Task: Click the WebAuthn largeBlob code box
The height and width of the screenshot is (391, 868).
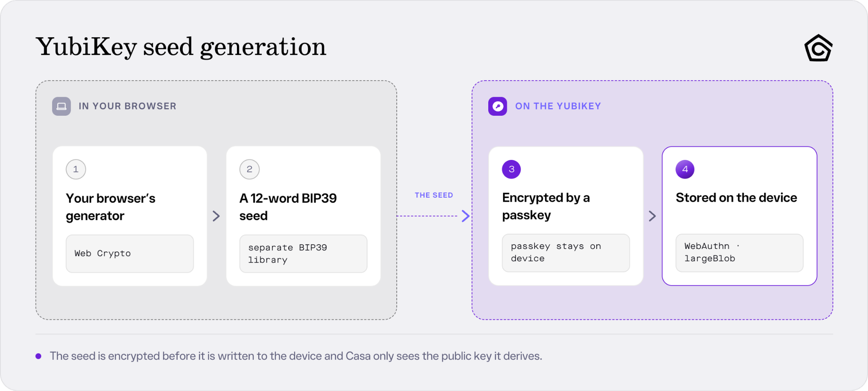Action: (x=740, y=253)
